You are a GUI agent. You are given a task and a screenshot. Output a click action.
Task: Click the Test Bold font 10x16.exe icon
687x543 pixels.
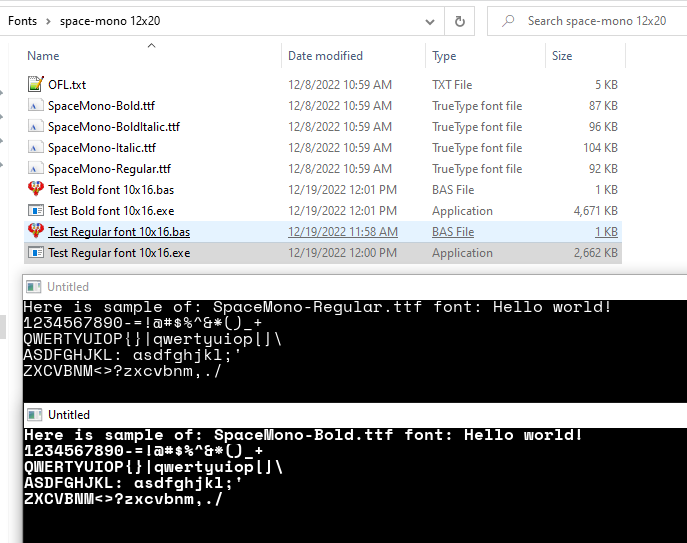tap(35, 211)
